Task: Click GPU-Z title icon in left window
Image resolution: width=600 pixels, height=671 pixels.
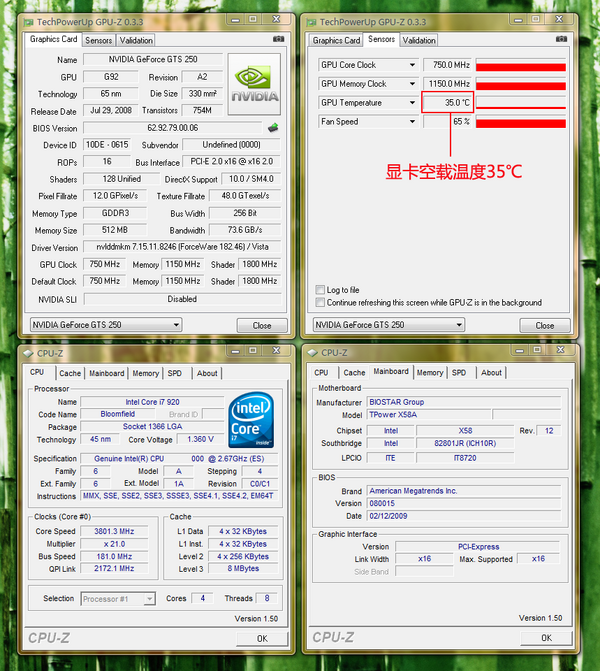Action: (29, 22)
